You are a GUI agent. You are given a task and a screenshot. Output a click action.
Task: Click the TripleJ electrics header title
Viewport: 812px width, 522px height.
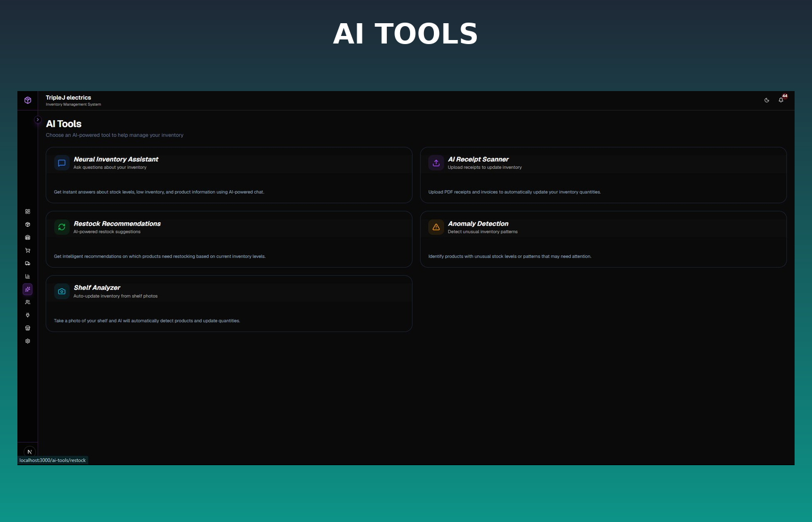point(68,97)
